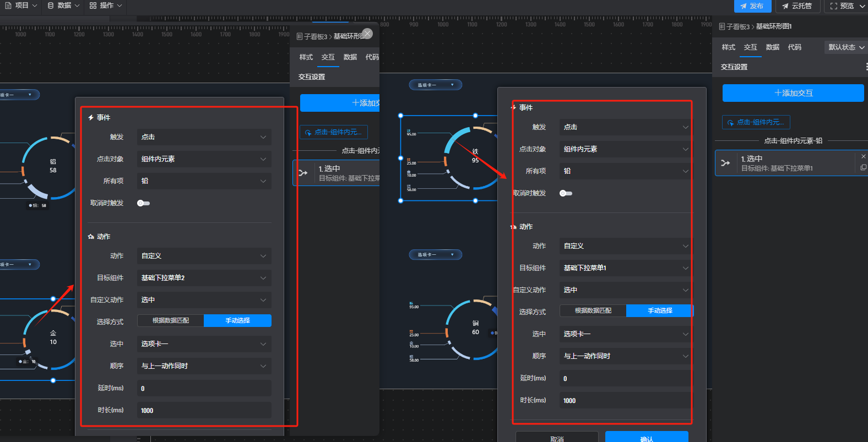Choose 手动选择 option in 基础下拉菜单2 dialog

pos(237,320)
